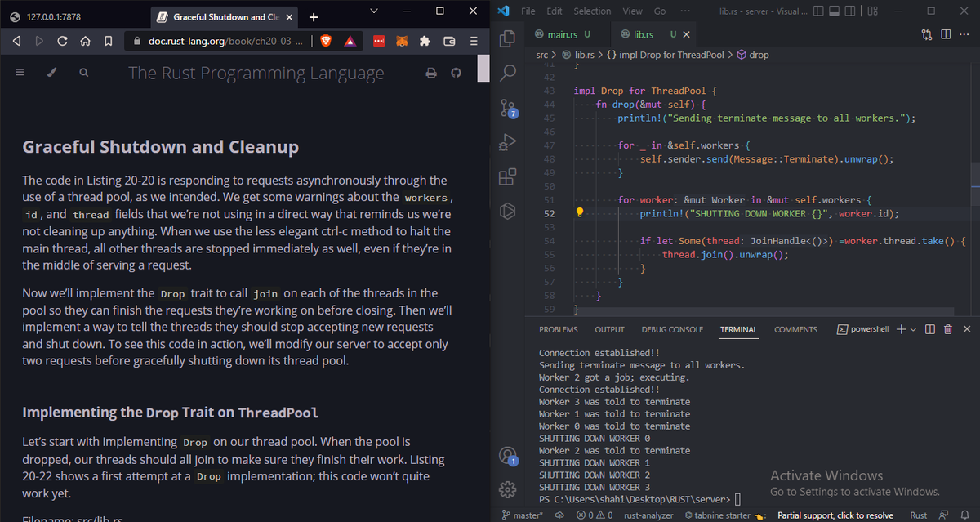Screen dimensions: 980x522
Task: Toggle VS Code secondary side bar layout
Action: [x=850, y=11]
